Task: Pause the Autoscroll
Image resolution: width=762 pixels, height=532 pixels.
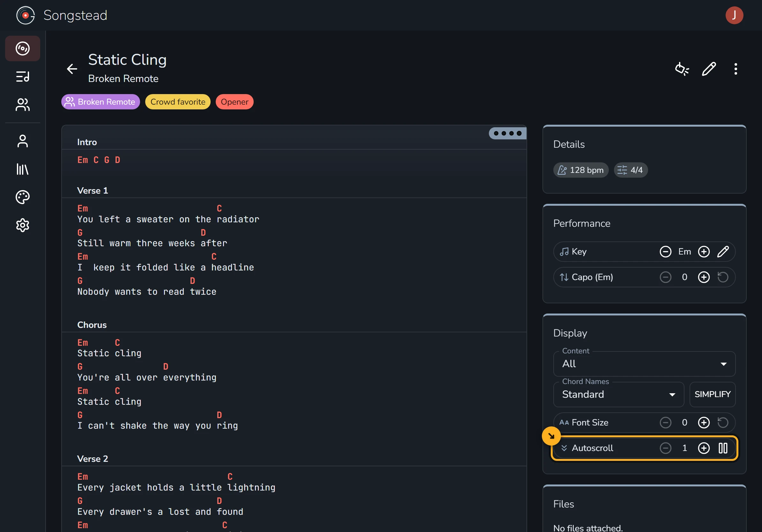Action: (x=723, y=448)
